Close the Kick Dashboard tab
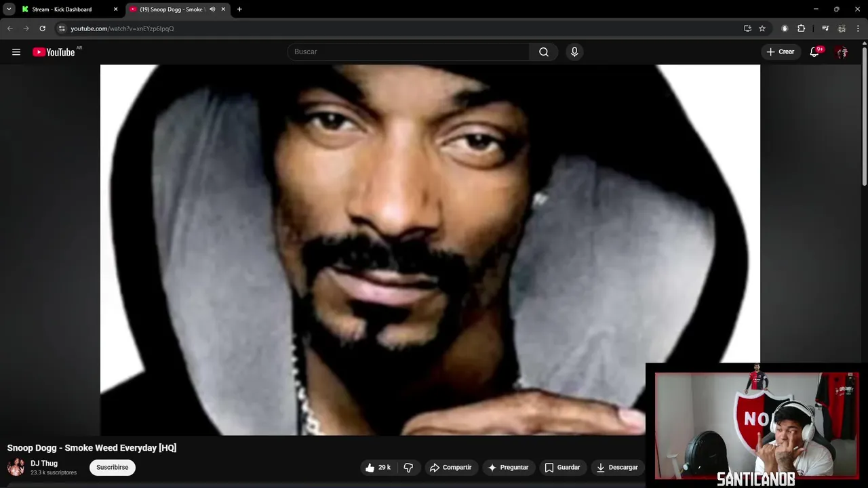This screenshot has width=868, height=488. tap(115, 9)
